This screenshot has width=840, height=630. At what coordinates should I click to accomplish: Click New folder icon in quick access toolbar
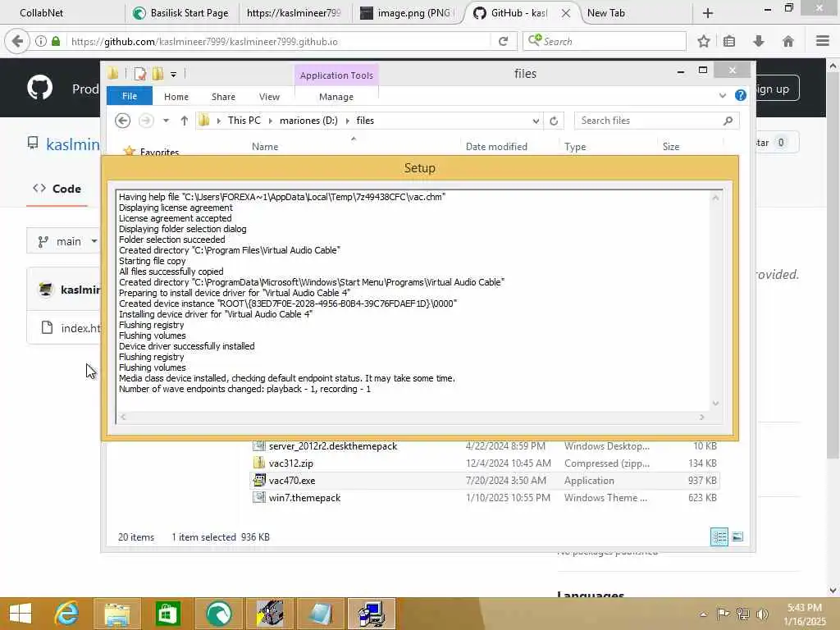158,74
